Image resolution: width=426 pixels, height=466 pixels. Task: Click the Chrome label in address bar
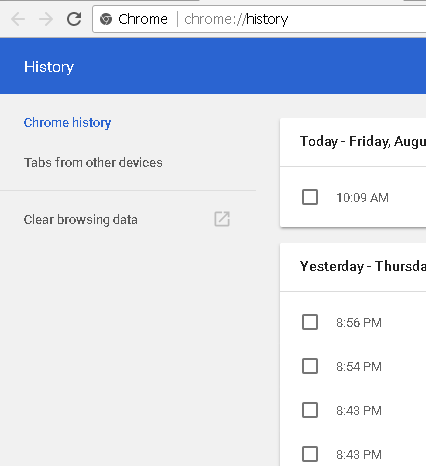[x=143, y=19]
